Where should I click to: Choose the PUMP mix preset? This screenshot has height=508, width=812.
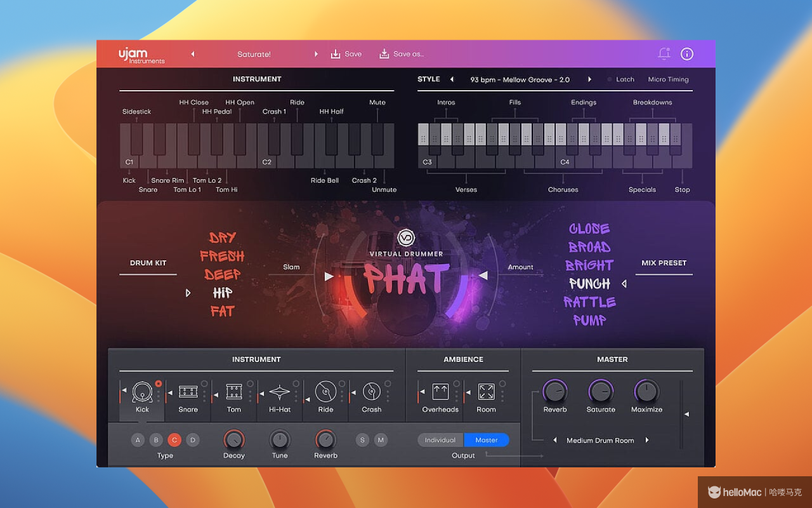click(x=589, y=321)
